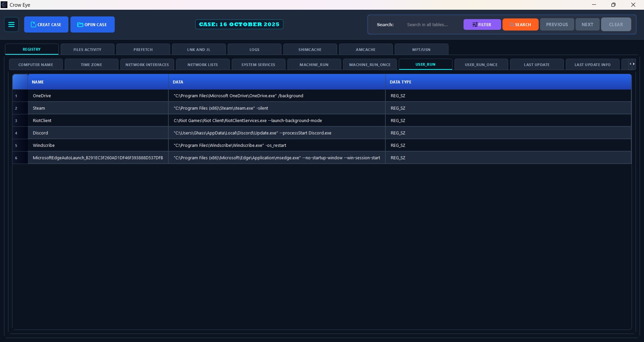The width and height of the screenshot is (644, 342).
Task: Select the steam.exe -silent data cell
Action: [277, 108]
